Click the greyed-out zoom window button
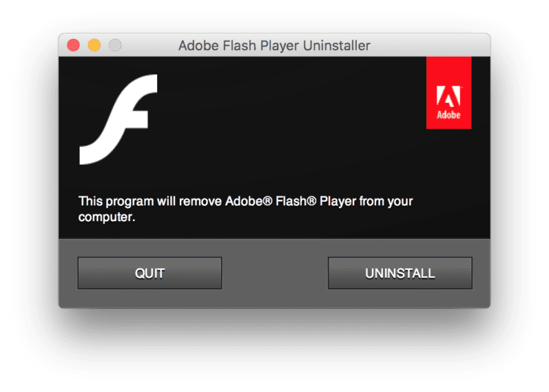This screenshot has height=392, width=549. tap(115, 45)
